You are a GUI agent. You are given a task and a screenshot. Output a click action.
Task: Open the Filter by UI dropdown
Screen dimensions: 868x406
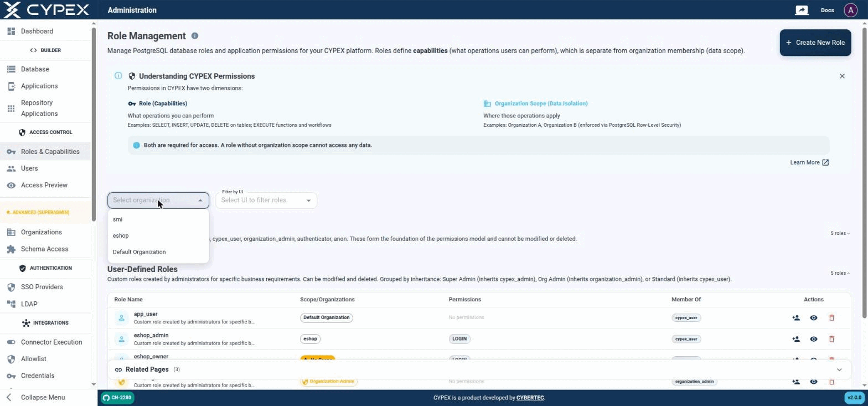pyautogui.click(x=266, y=201)
